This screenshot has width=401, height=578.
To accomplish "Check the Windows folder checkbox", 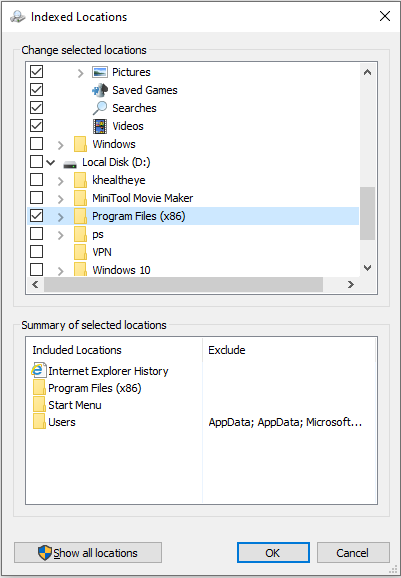I will click(x=36, y=144).
